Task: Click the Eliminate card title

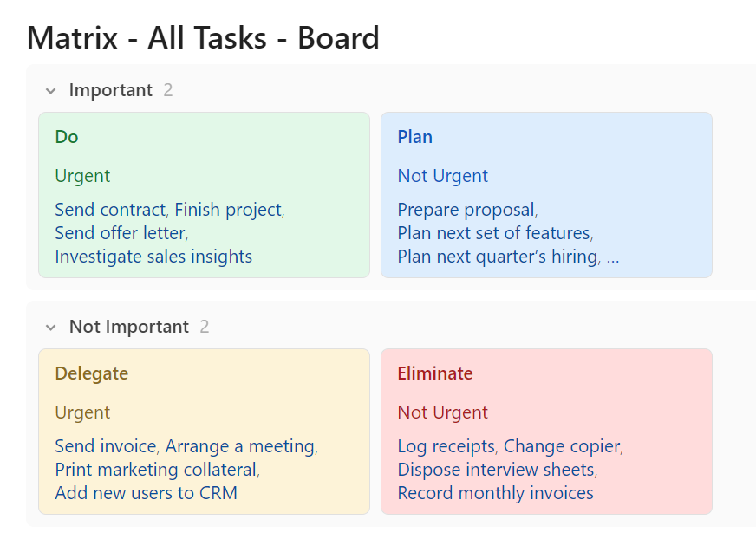Action: pyautogui.click(x=435, y=373)
